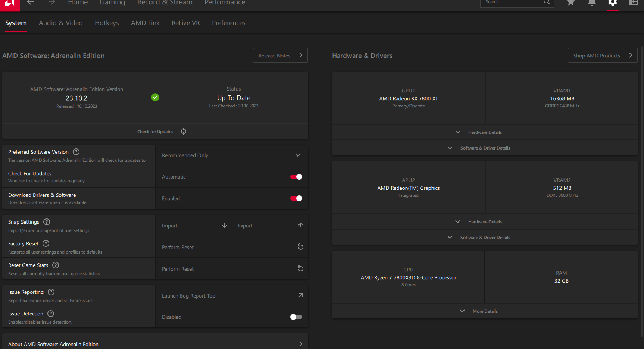This screenshot has width=644, height=349.
Task: Click the search magnifier icon
Action: point(547,2)
